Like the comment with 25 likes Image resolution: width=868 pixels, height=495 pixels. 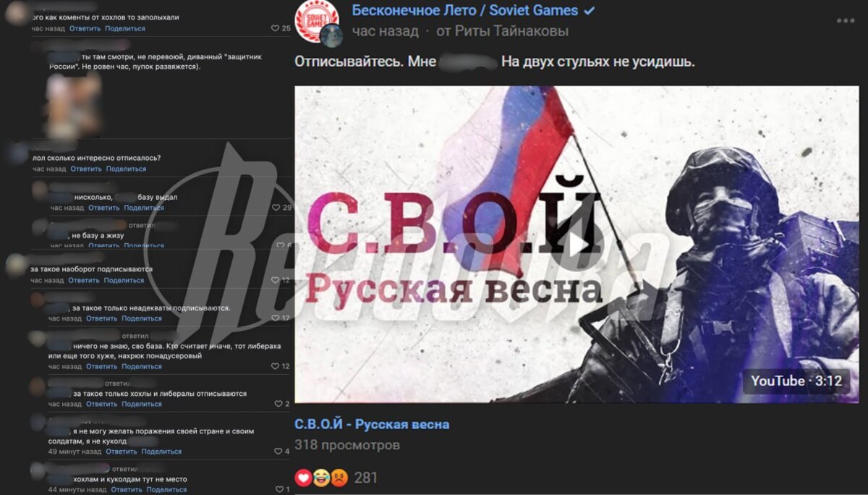281,28
